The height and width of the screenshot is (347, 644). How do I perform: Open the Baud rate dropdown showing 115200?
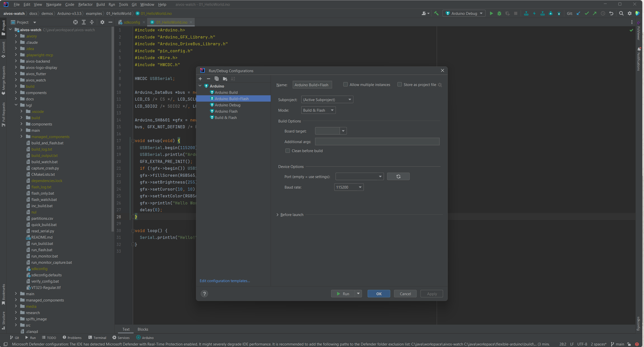tap(349, 187)
